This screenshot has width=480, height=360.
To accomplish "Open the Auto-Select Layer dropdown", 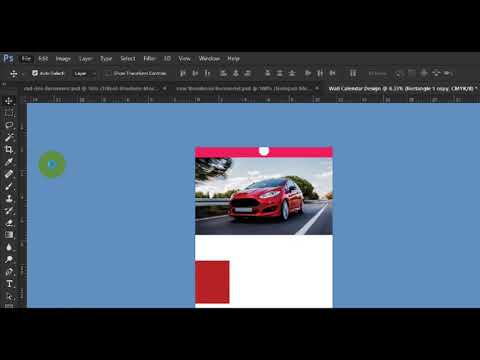I will (85, 73).
